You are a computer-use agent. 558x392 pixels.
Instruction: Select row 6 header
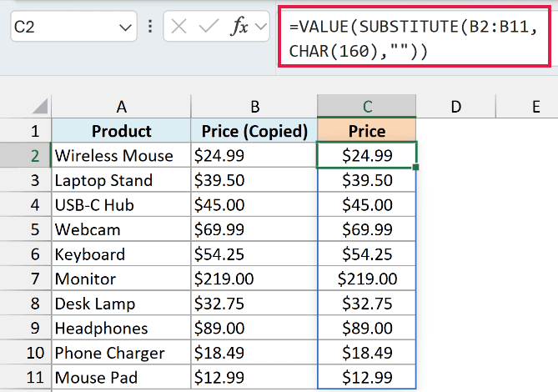point(26,254)
